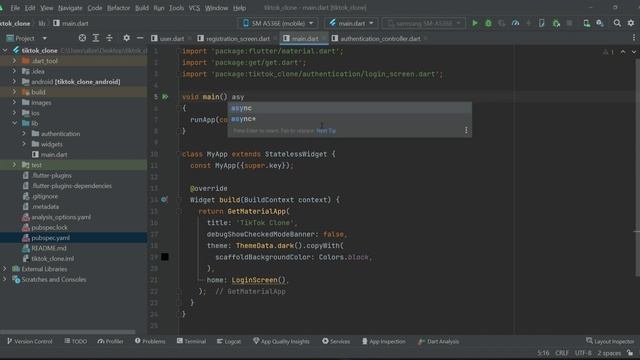This screenshot has height=360, width=640.
Task: Go to previous highlighted problem arrow
Action: [623, 52]
